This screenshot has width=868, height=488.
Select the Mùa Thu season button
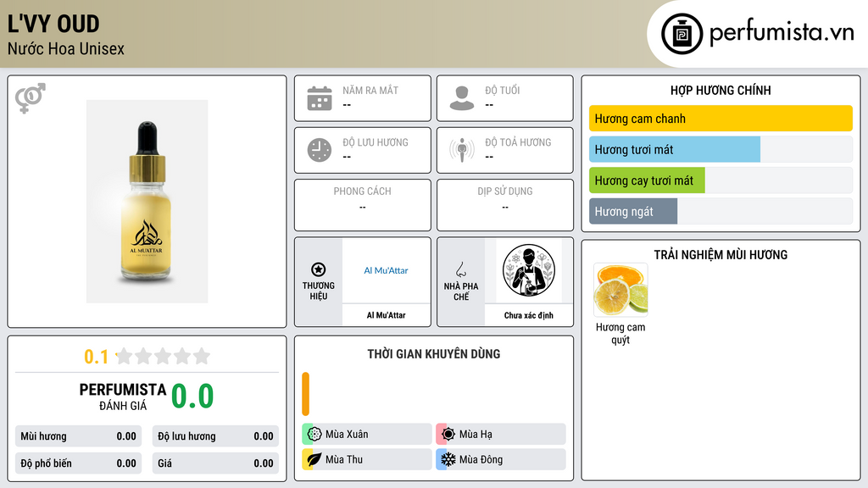coord(367,459)
